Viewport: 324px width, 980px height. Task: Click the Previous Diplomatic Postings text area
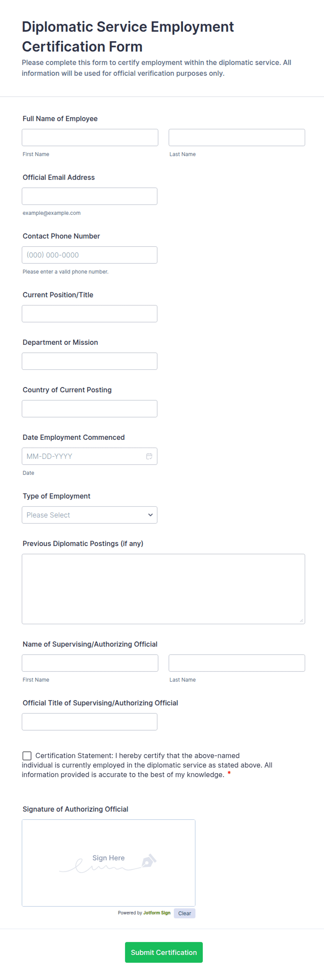163,589
